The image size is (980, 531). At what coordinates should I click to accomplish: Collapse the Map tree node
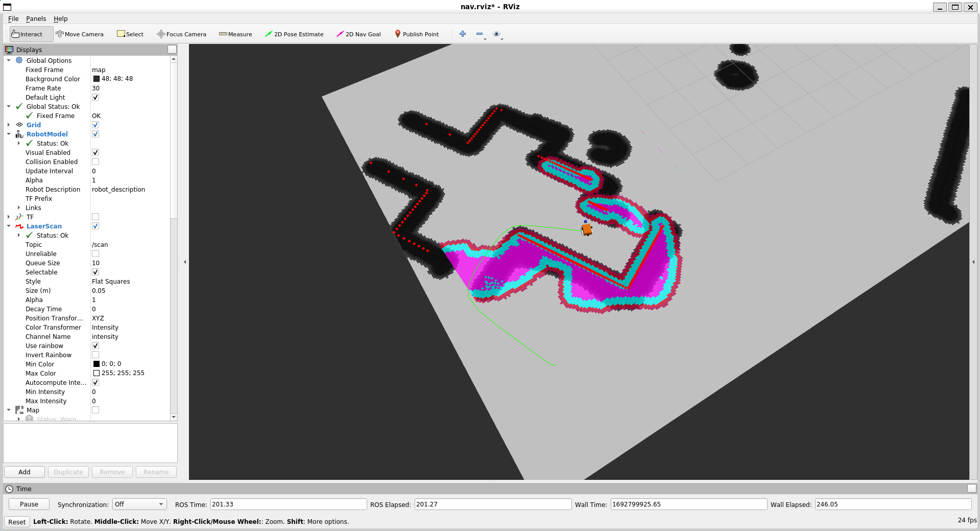coord(9,410)
